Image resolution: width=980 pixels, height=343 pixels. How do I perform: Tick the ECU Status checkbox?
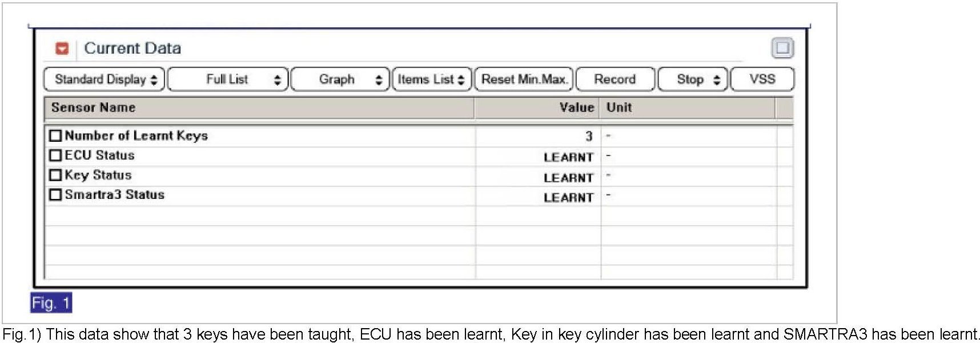(55, 155)
